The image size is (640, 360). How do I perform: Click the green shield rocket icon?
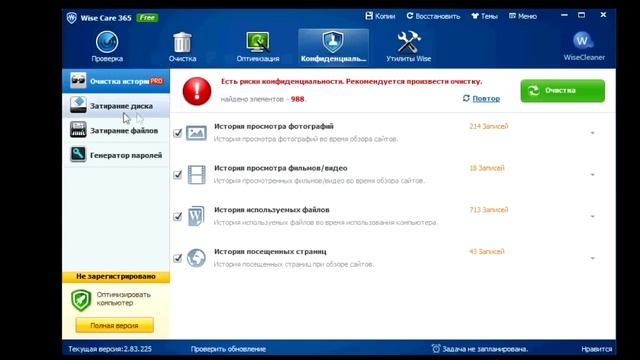[x=81, y=300]
